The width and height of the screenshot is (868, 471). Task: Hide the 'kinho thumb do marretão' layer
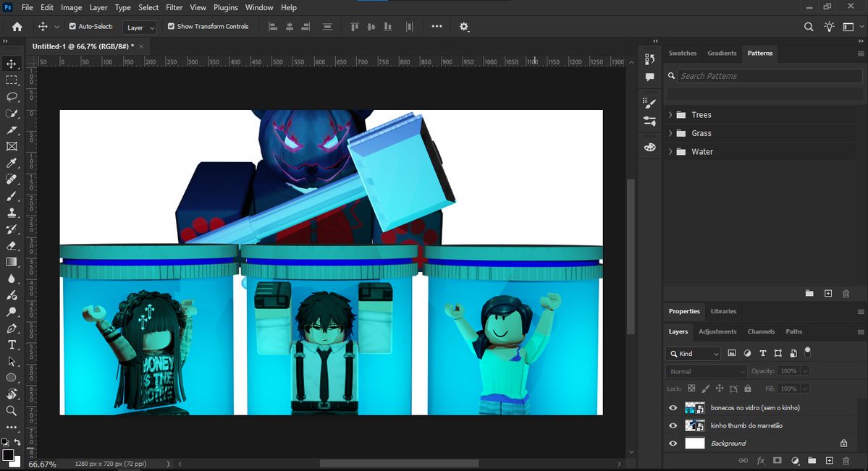[673, 425]
